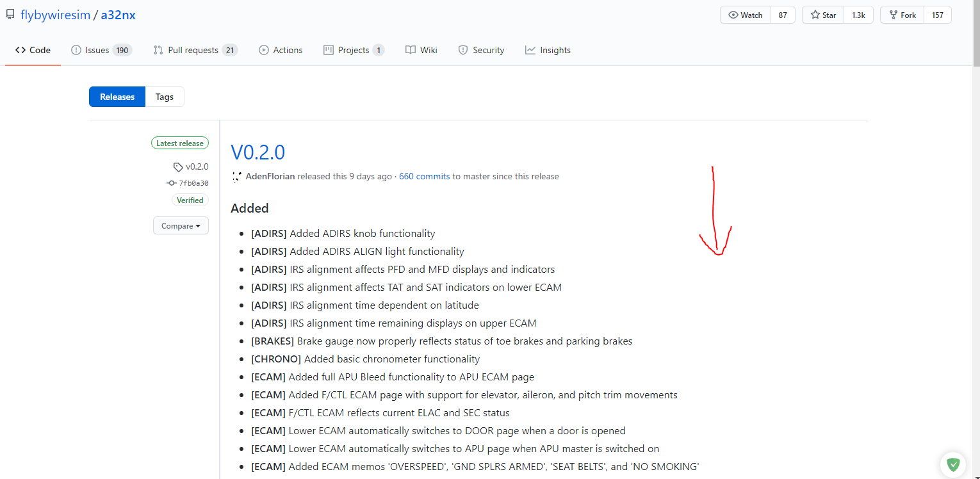The image size is (980, 479).
Task: Click the Pull requests counter 21
Action: point(230,50)
